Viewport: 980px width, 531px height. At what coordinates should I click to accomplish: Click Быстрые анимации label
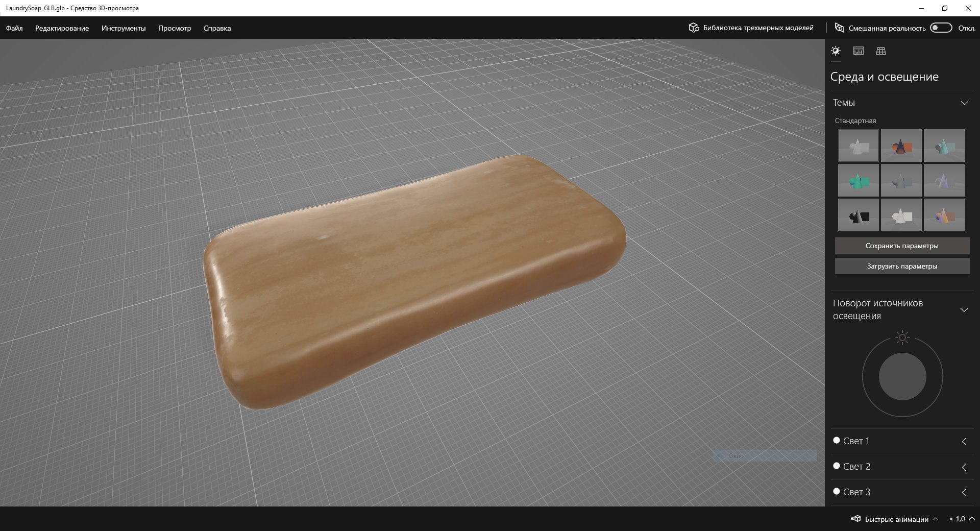pos(896,519)
